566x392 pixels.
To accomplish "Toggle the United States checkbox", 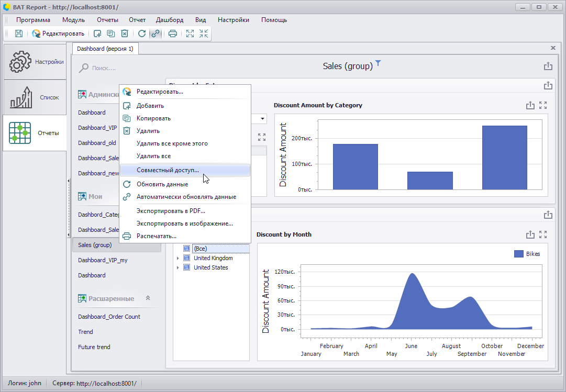I will pyautogui.click(x=186, y=267).
